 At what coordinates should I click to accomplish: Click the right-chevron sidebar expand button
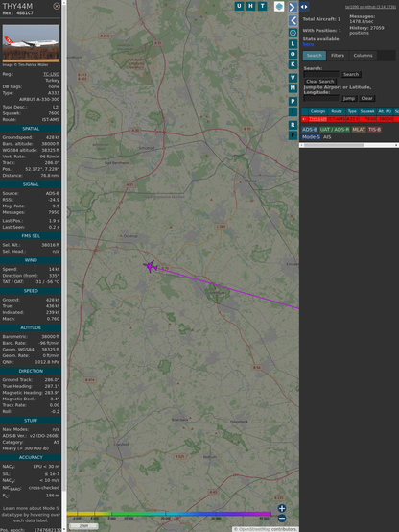pyautogui.click(x=293, y=7)
